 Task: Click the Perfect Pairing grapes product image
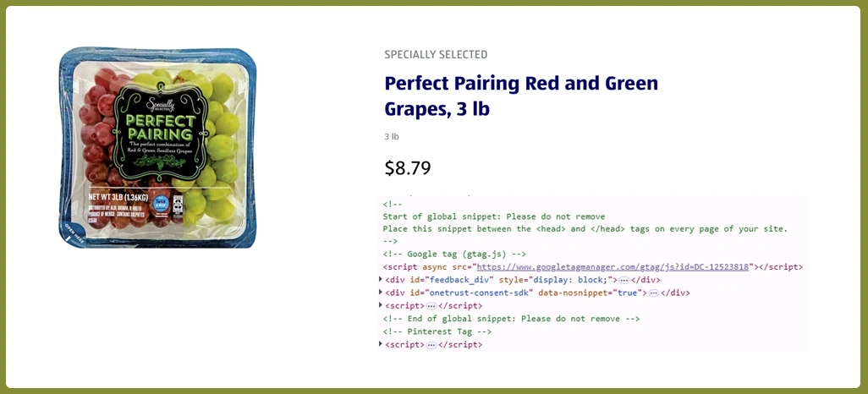[157, 148]
